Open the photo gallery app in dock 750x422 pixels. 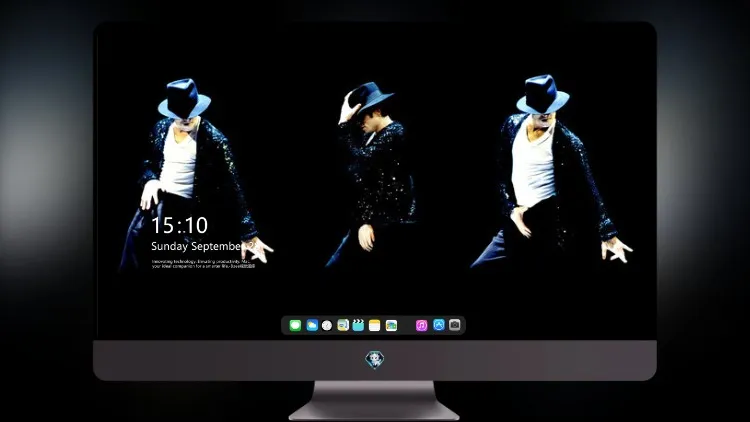(391, 325)
